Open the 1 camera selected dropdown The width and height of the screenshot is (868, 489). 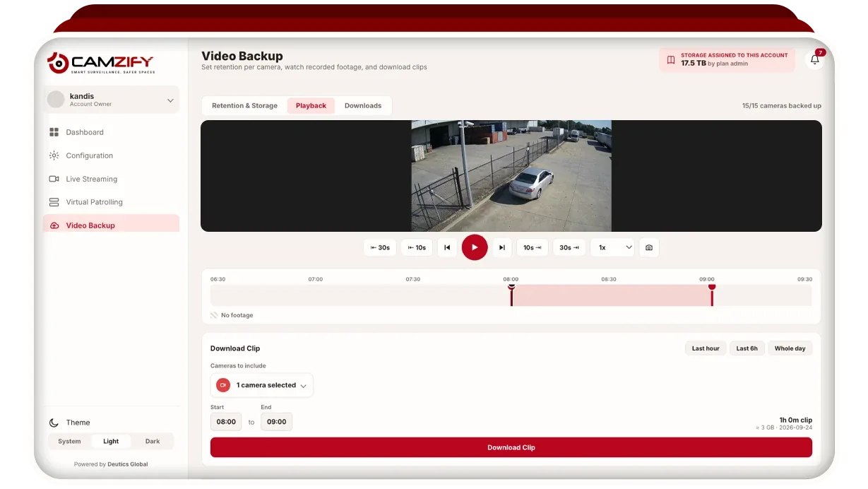262,385
